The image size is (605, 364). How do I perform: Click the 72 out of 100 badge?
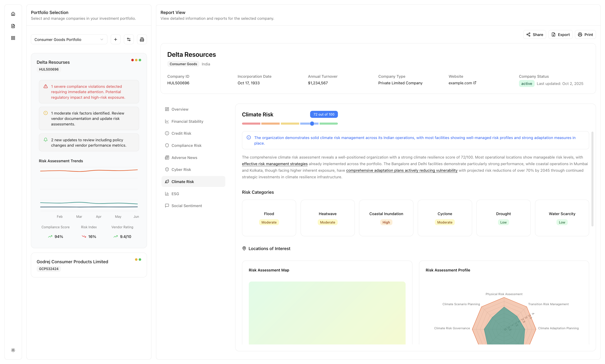[323, 114]
